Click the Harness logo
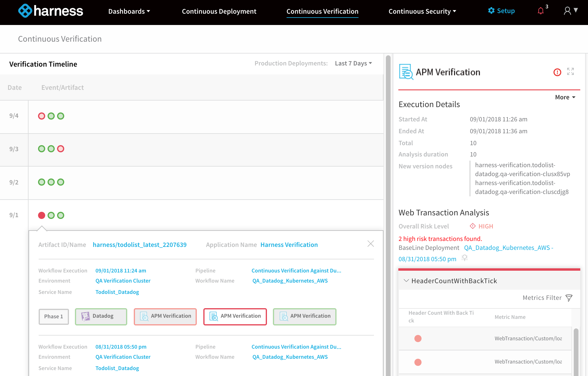This screenshot has height=376, width=588. click(x=51, y=11)
